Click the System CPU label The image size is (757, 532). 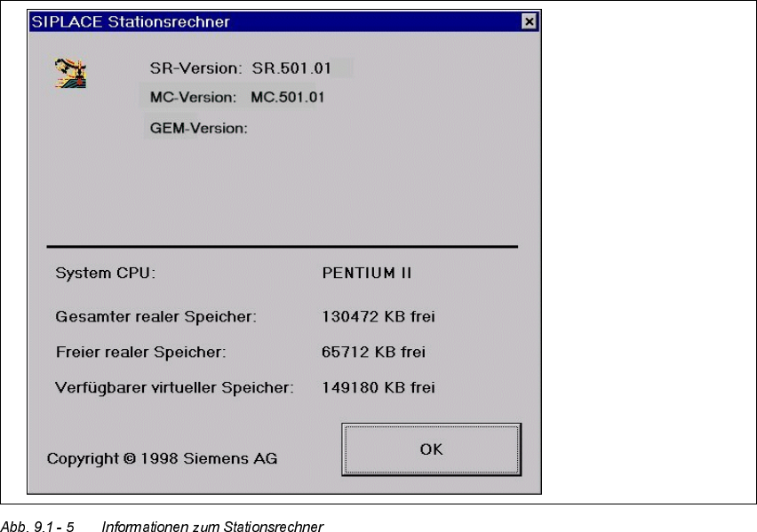[105, 273]
